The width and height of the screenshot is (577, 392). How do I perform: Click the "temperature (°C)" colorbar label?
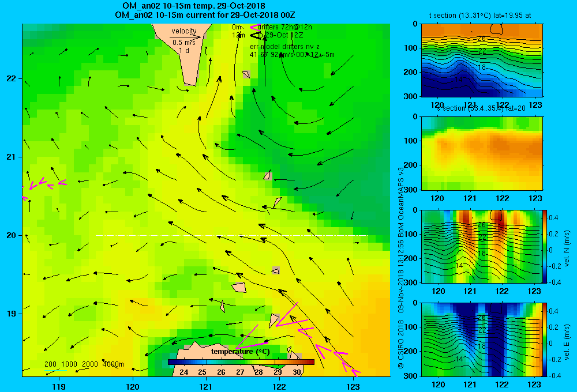click(240, 352)
